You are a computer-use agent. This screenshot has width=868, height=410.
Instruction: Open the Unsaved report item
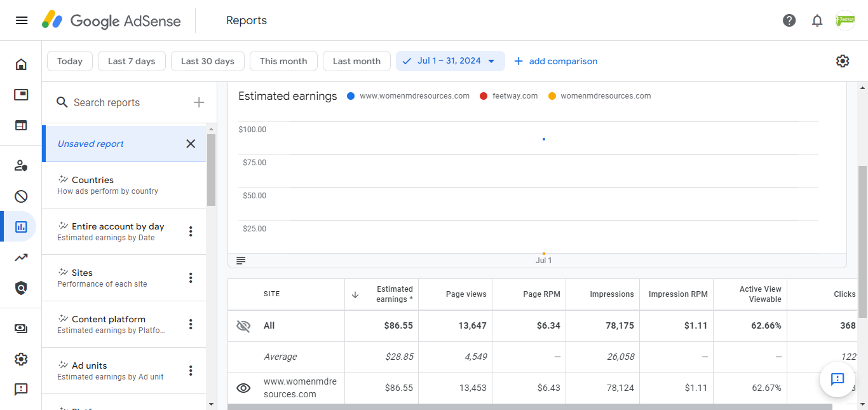124,144
